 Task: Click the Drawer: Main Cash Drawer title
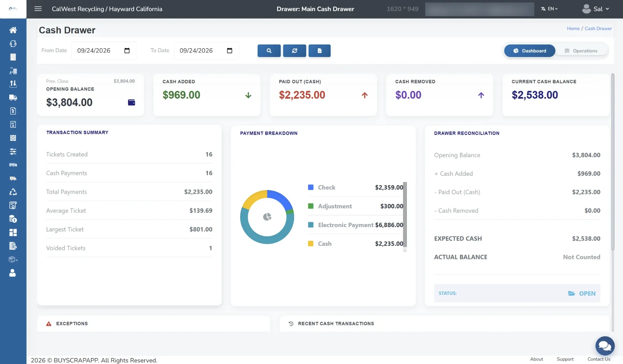click(315, 9)
